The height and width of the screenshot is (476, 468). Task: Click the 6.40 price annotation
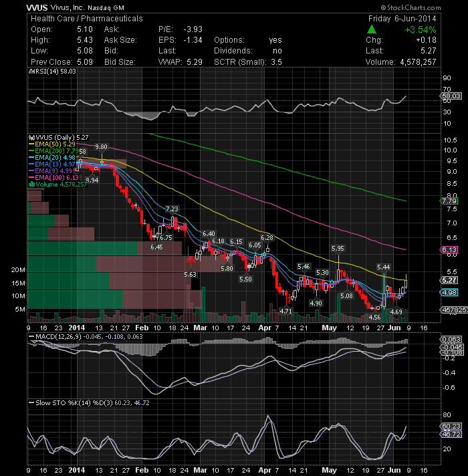pos(209,234)
